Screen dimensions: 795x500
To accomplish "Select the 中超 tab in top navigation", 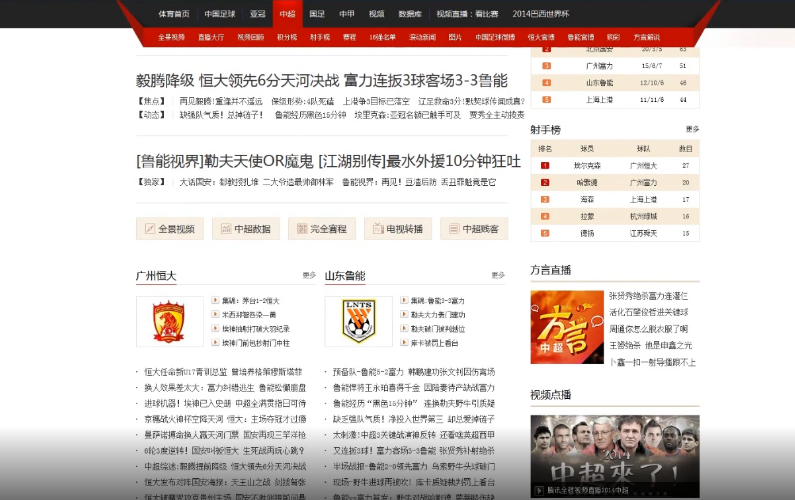I will [288, 14].
